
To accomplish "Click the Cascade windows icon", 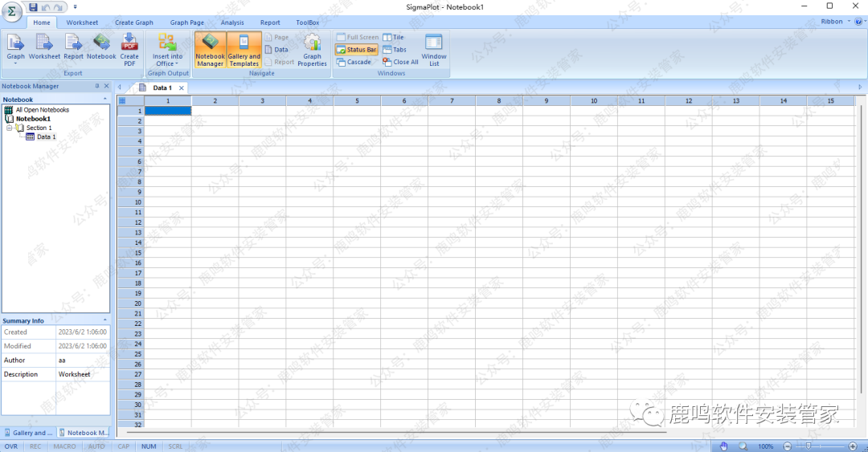I will 354,62.
